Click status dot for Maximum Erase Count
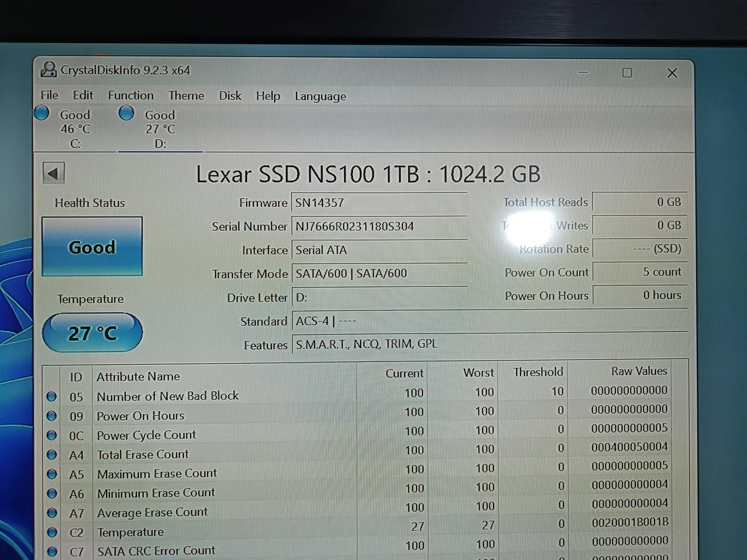Image resolution: width=747 pixels, height=560 pixels. click(x=52, y=474)
